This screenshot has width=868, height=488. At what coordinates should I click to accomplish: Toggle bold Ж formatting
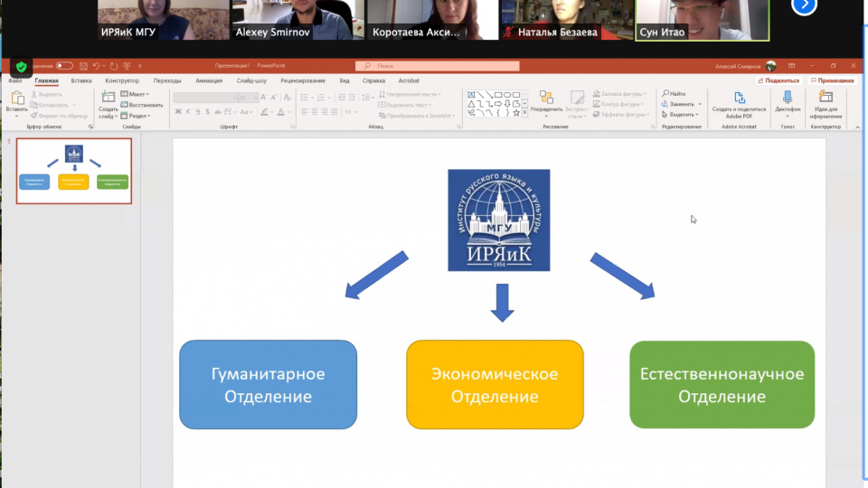(x=178, y=112)
